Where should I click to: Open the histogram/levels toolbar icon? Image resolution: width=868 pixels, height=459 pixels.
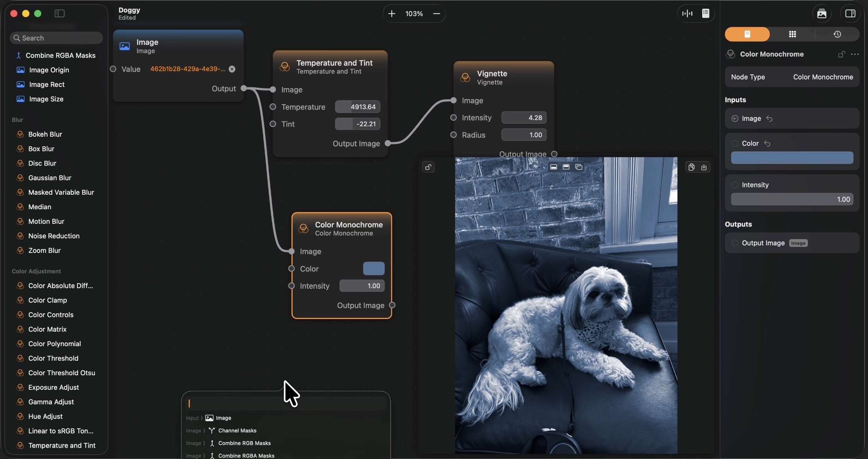[x=687, y=13]
